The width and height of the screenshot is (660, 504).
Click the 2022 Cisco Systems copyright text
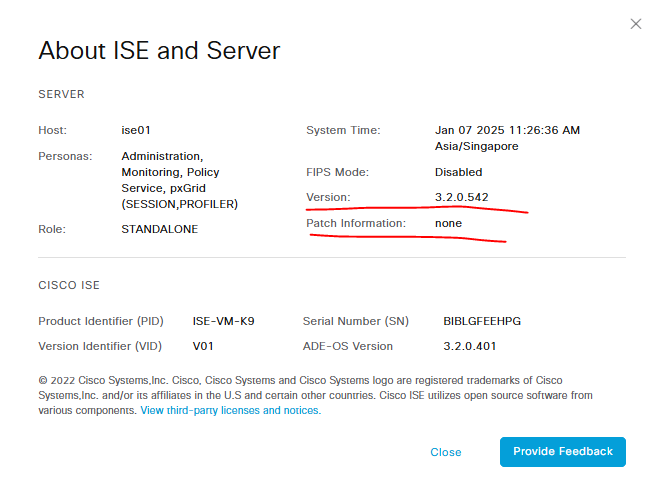315,395
